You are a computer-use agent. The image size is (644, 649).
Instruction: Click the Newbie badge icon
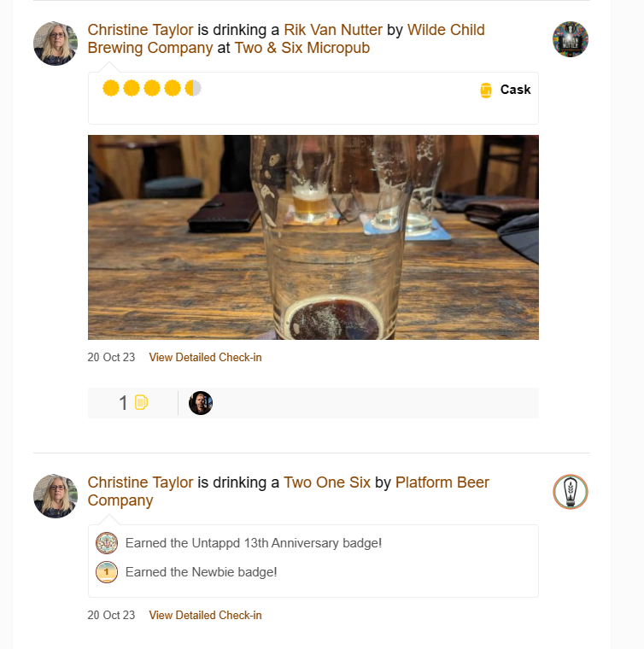107,572
